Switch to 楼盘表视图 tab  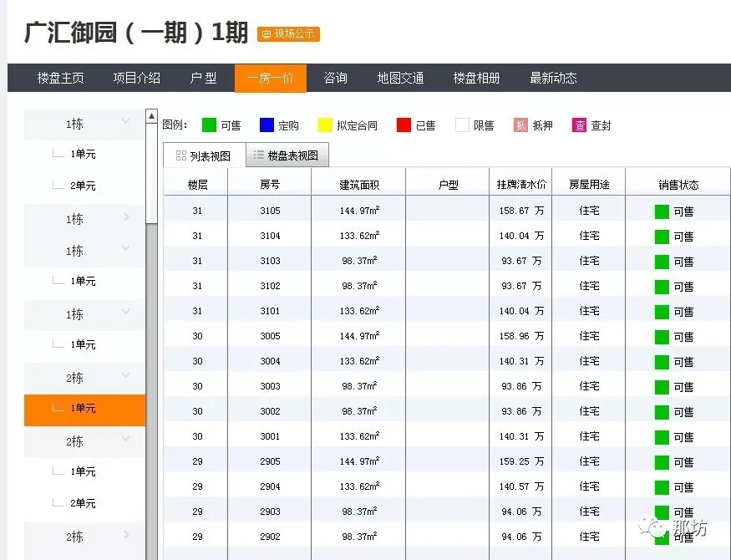tap(287, 155)
